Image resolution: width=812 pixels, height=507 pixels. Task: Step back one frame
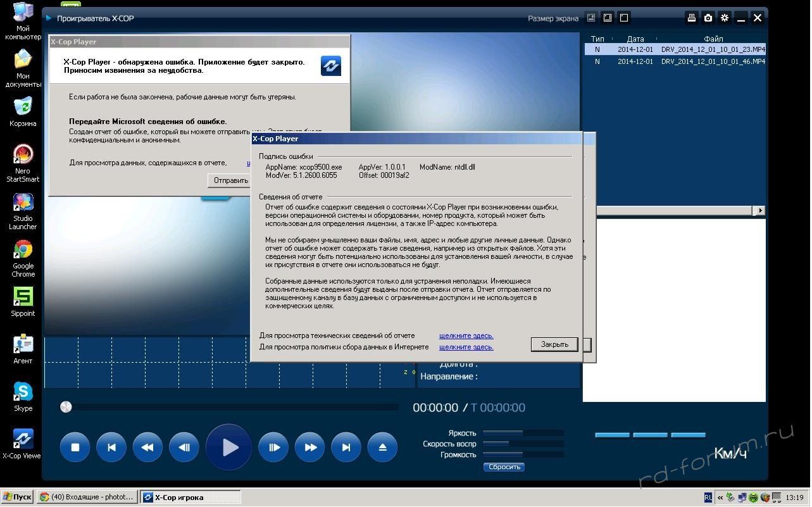pyautogui.click(x=184, y=448)
